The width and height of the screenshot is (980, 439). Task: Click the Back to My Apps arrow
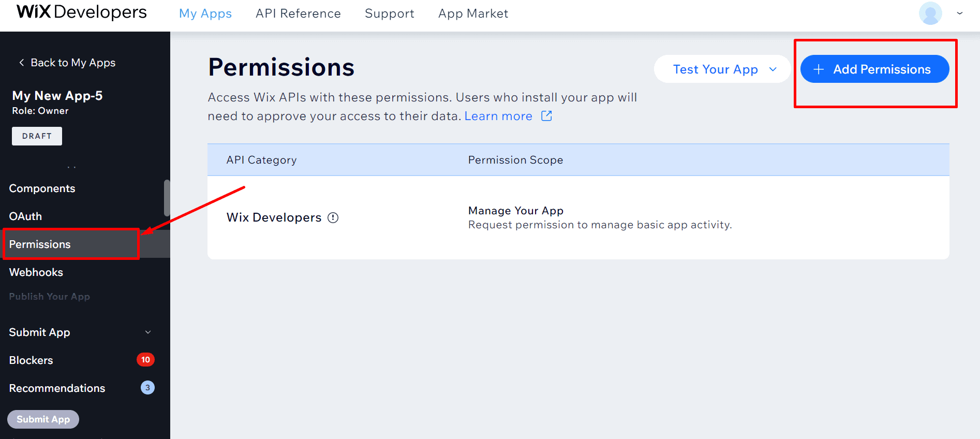pos(21,63)
